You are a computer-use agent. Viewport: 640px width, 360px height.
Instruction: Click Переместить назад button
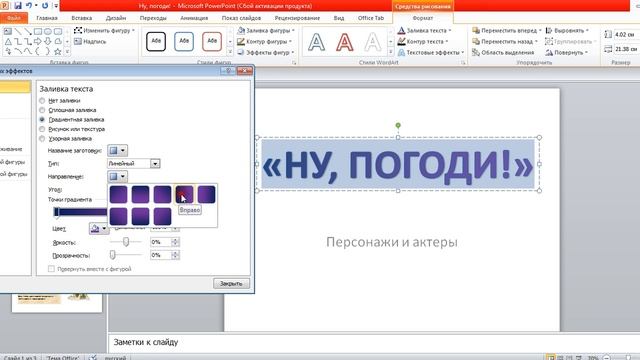coord(505,42)
